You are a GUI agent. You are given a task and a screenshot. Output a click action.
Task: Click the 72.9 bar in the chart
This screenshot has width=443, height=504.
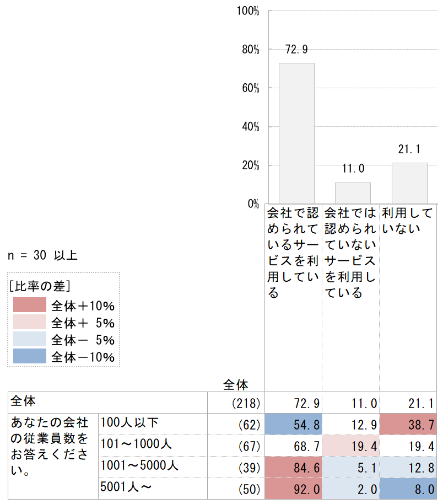tap(296, 133)
